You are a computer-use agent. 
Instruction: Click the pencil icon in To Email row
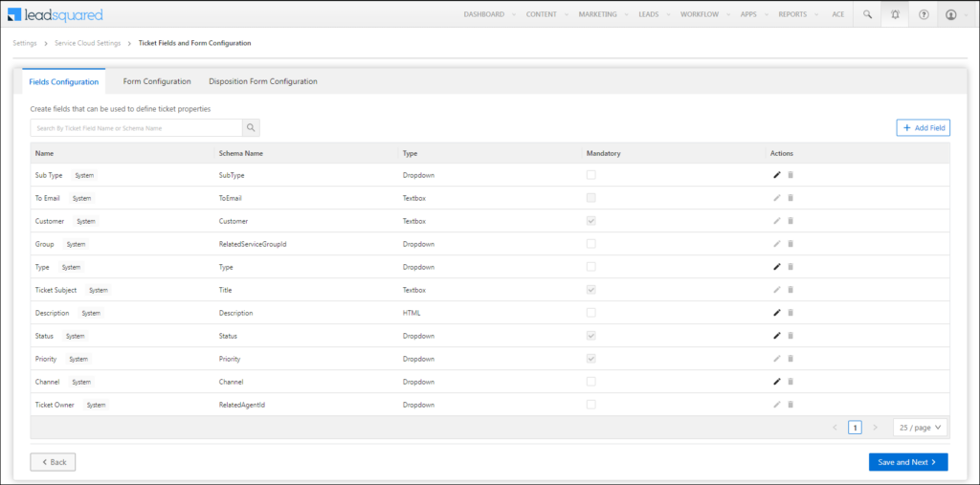(x=777, y=198)
